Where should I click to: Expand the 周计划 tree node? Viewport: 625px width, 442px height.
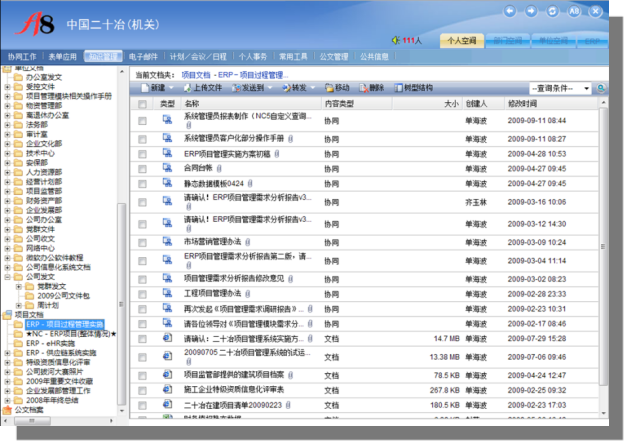18,305
